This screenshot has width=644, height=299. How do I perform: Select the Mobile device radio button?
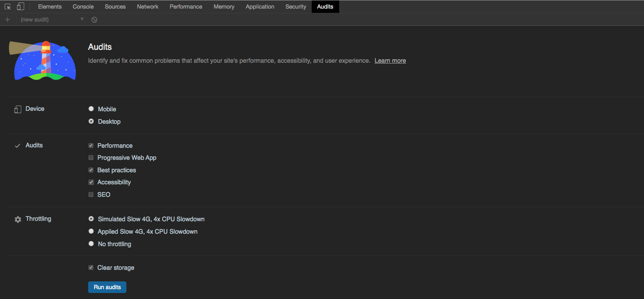pyautogui.click(x=91, y=109)
